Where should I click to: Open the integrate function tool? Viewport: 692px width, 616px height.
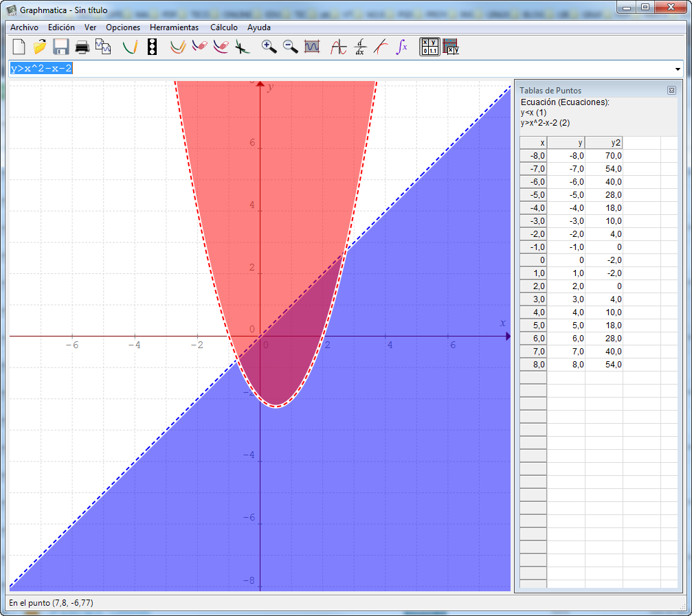(400, 47)
